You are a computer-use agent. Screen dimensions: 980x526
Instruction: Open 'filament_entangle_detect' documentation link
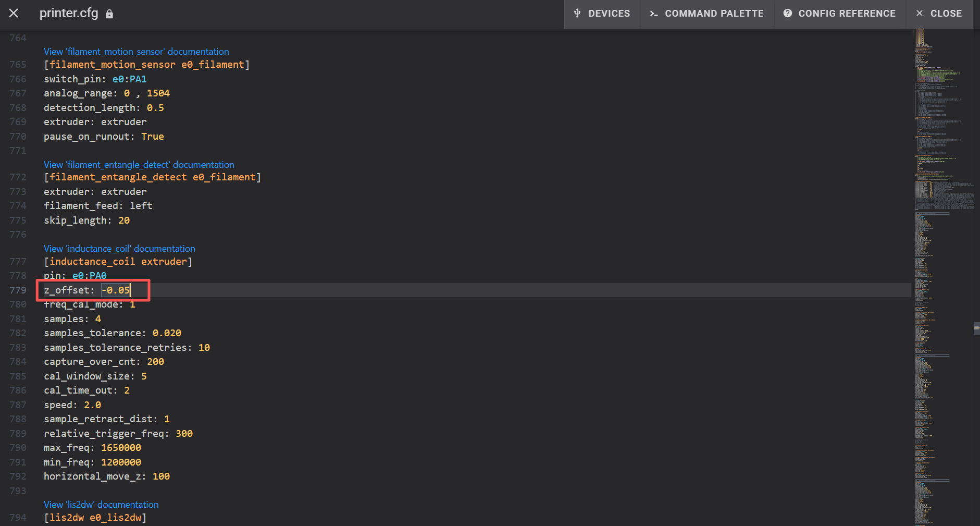click(139, 165)
